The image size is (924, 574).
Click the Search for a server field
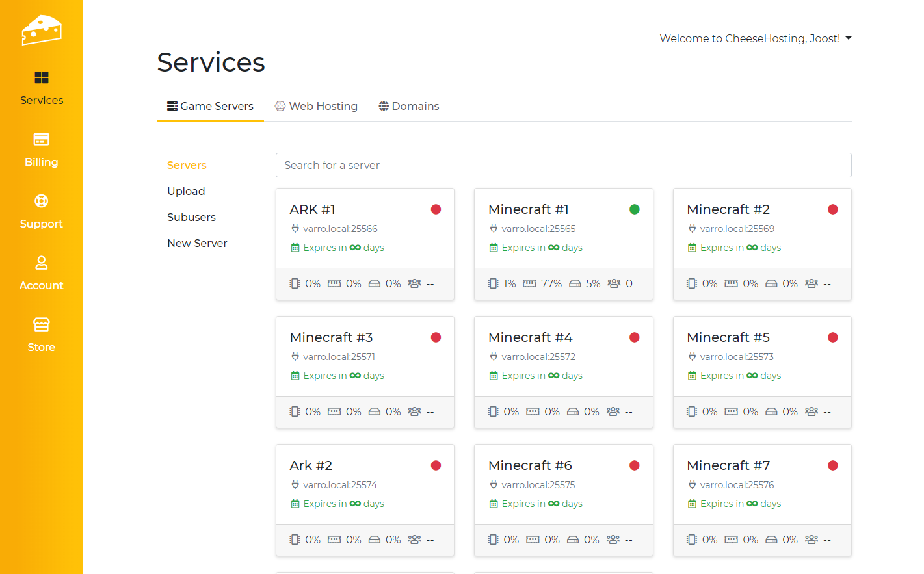[x=563, y=165]
